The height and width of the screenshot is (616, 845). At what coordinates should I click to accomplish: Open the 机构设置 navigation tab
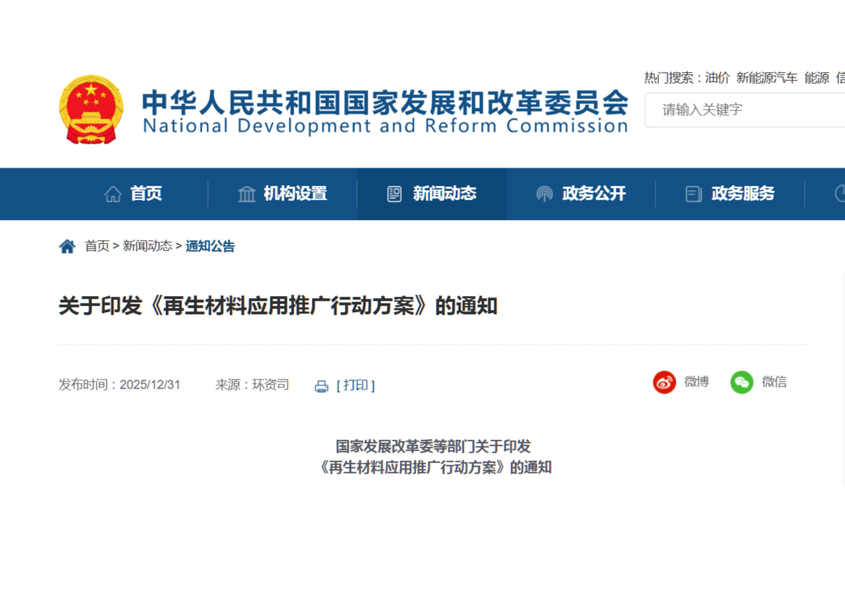295,194
